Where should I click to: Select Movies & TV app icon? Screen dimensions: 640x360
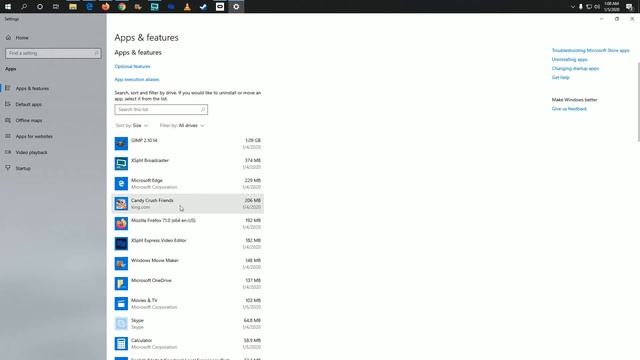(x=121, y=304)
